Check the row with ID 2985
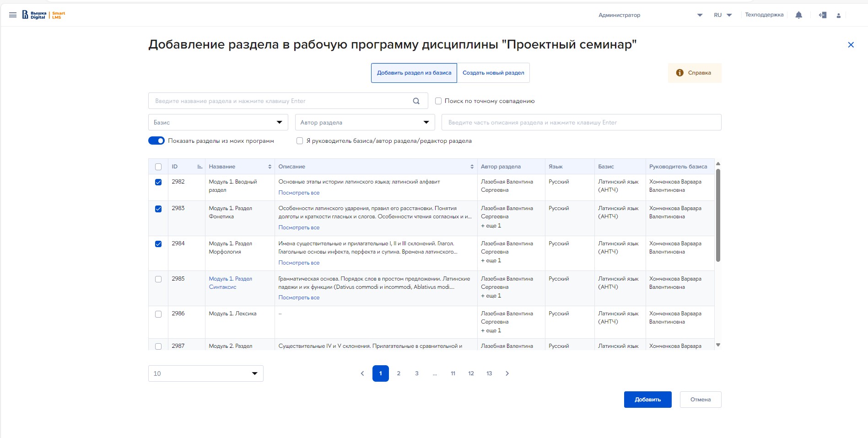Image resolution: width=868 pixels, height=438 pixels. point(158,279)
